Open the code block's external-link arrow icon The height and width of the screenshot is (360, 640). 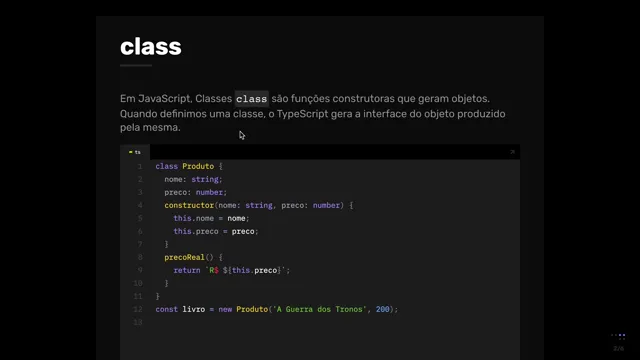[512, 152]
